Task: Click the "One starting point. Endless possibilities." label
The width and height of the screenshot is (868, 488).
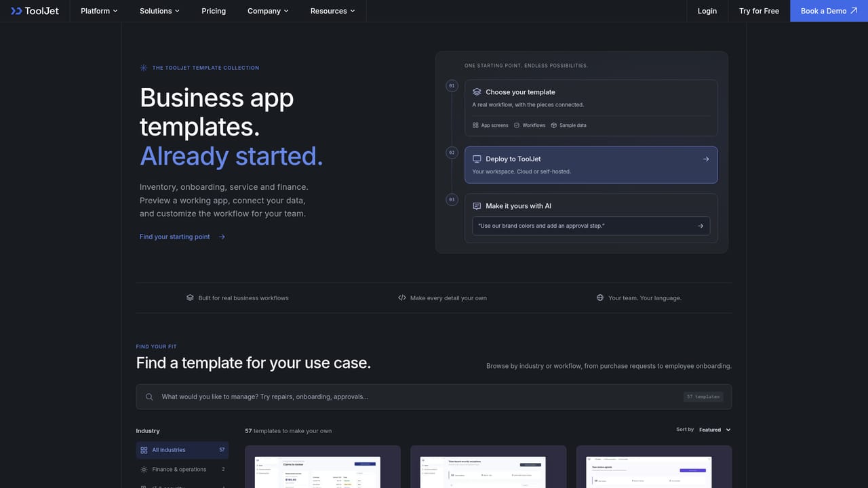Action: [x=526, y=66]
